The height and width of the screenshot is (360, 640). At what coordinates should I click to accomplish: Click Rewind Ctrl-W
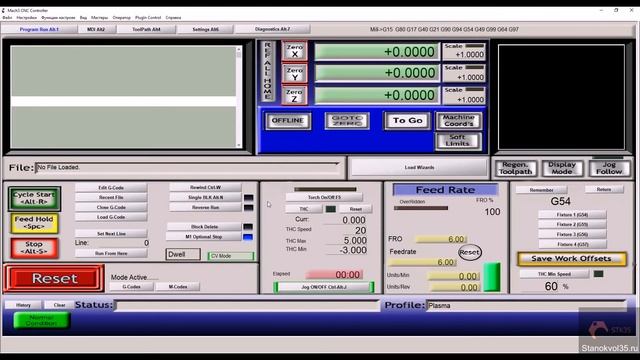pyautogui.click(x=205, y=187)
